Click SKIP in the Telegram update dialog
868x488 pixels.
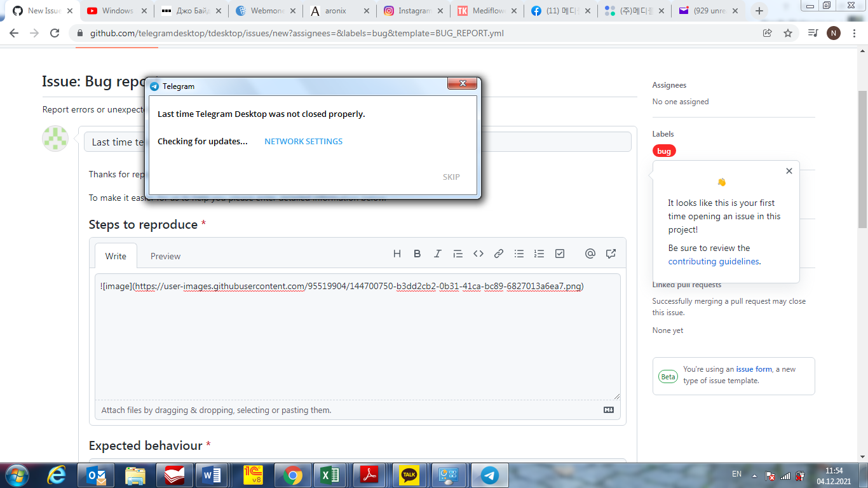451,177
